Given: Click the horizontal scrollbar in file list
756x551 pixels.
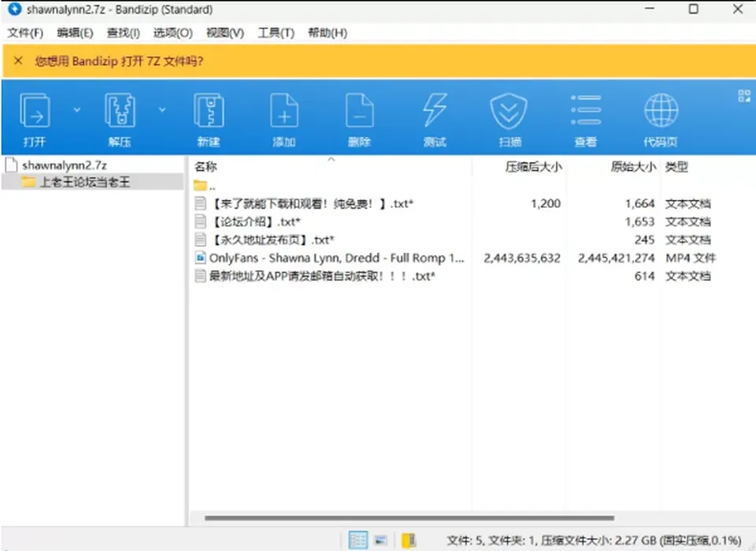Looking at the screenshot, I should [409, 518].
